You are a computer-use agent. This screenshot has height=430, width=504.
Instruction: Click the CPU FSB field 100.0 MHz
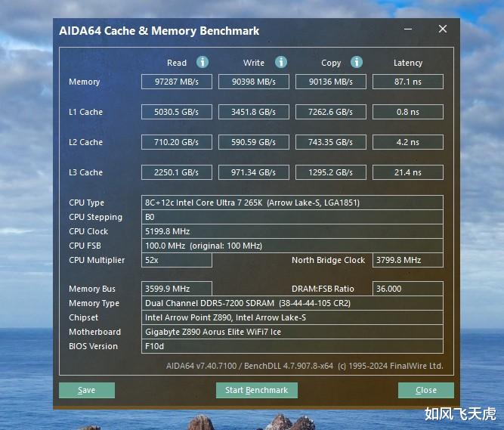(292, 246)
